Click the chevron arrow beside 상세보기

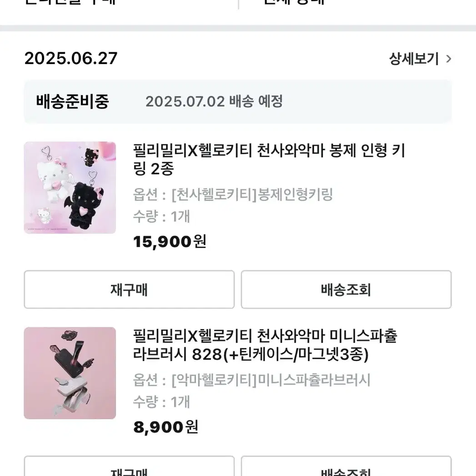click(449, 59)
